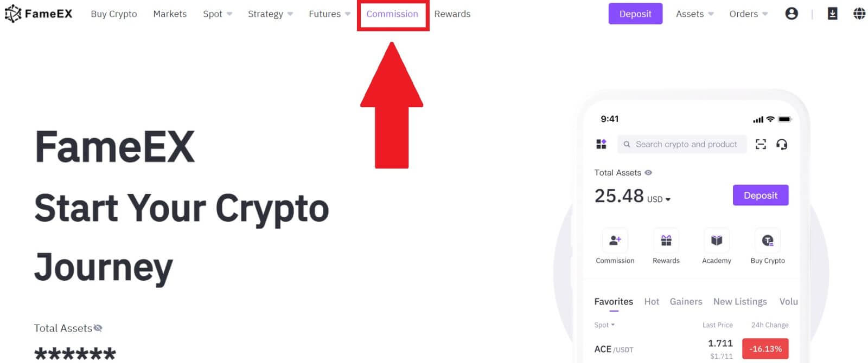Expand the Futures dropdown

tap(329, 14)
